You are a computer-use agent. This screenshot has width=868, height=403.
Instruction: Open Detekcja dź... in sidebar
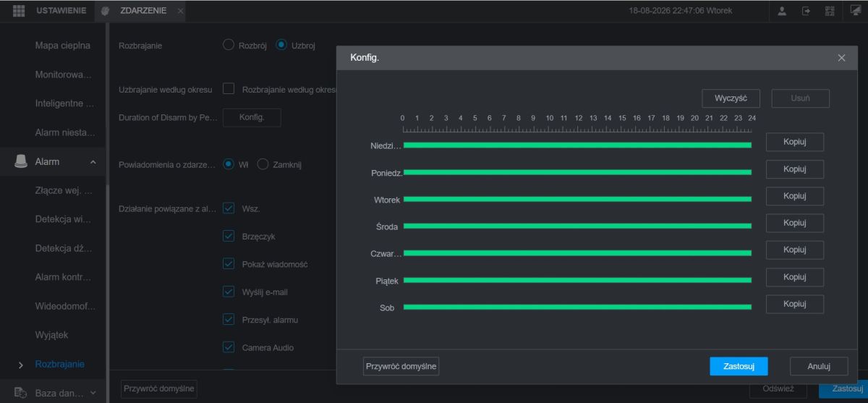64,249
